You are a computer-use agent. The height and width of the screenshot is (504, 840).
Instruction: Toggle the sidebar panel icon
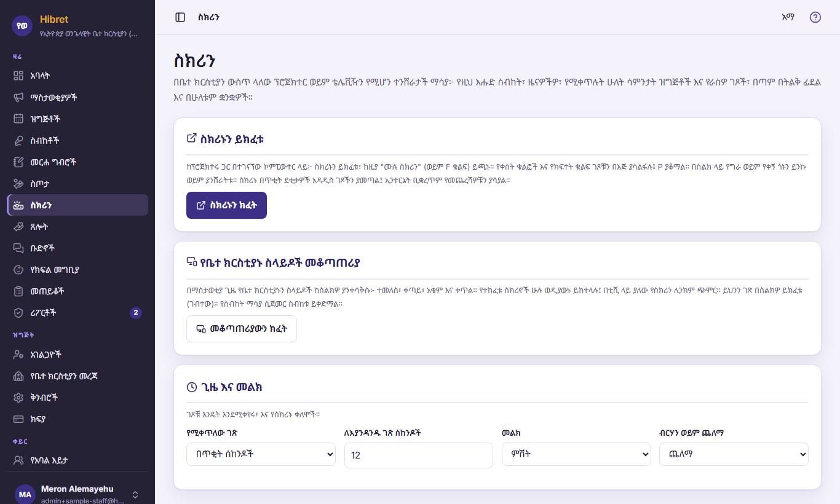180,17
